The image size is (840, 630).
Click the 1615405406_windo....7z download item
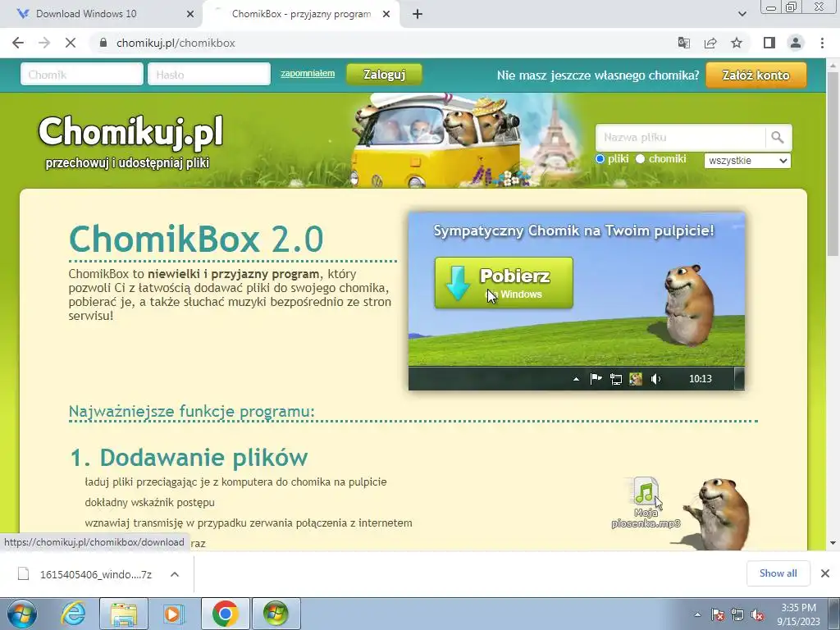97,574
